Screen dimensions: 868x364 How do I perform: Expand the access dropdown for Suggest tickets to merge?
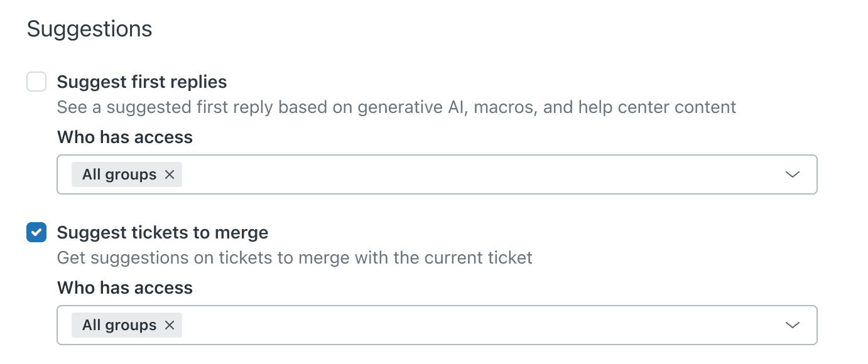click(x=792, y=325)
